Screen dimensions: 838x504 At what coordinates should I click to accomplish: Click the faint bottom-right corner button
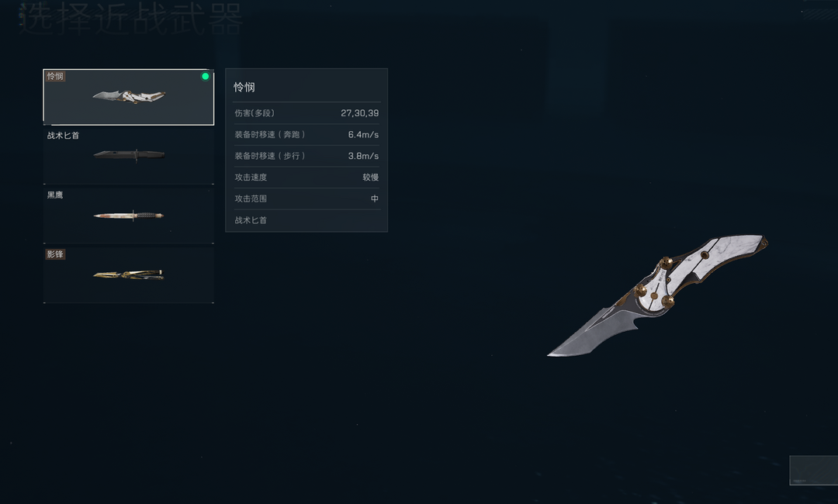[813, 471]
